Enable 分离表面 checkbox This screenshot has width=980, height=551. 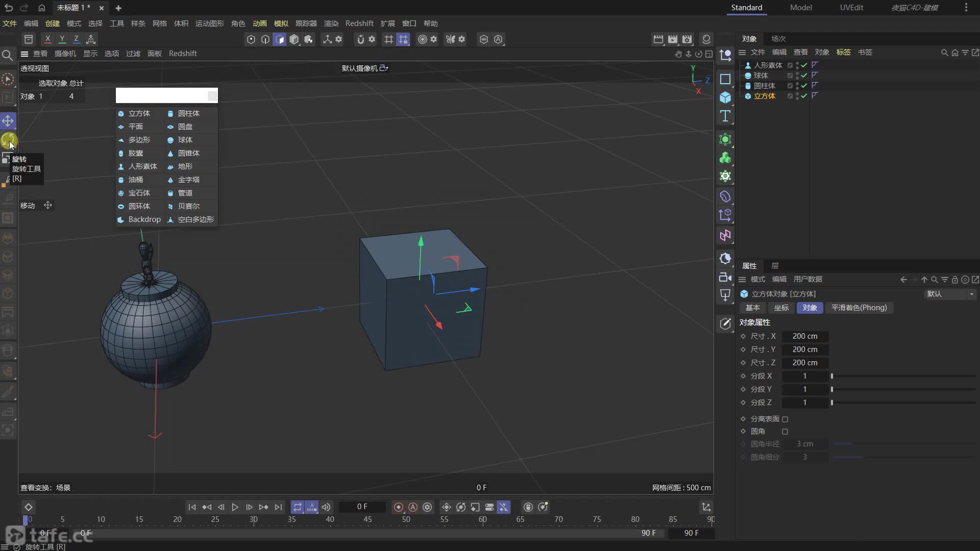pyautogui.click(x=785, y=419)
